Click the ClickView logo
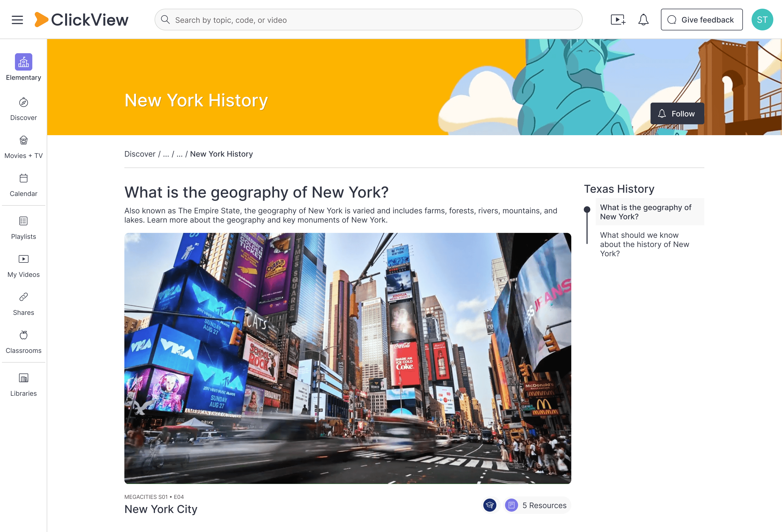 (81, 20)
